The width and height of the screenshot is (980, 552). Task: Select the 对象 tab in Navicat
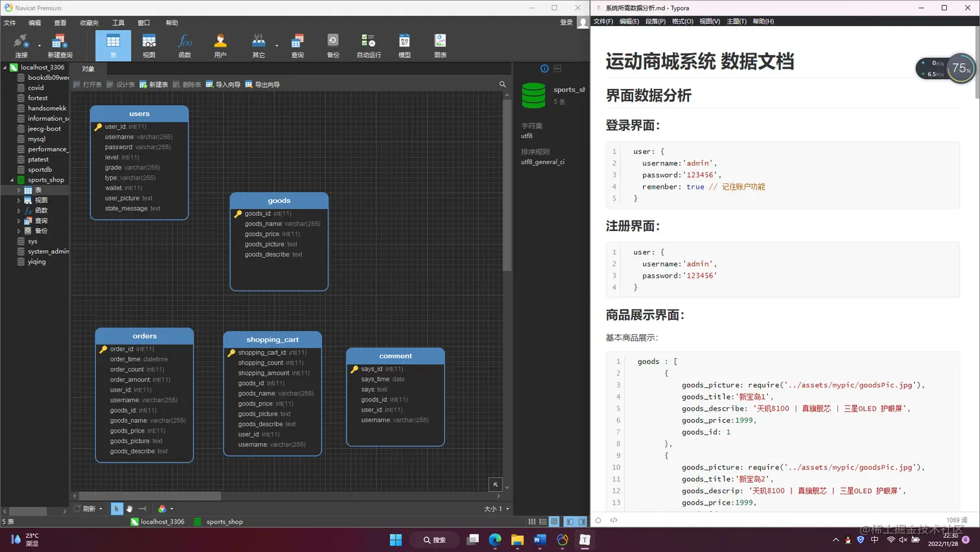88,69
